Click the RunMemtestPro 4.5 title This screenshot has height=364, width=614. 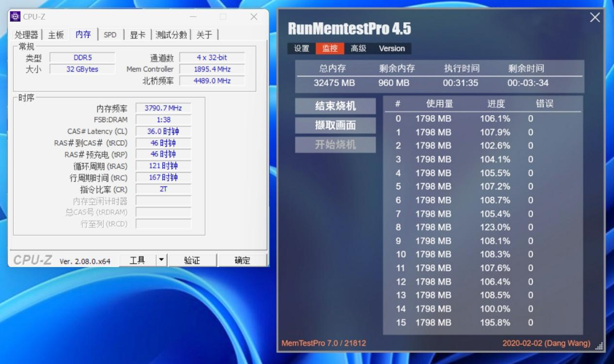pyautogui.click(x=349, y=29)
